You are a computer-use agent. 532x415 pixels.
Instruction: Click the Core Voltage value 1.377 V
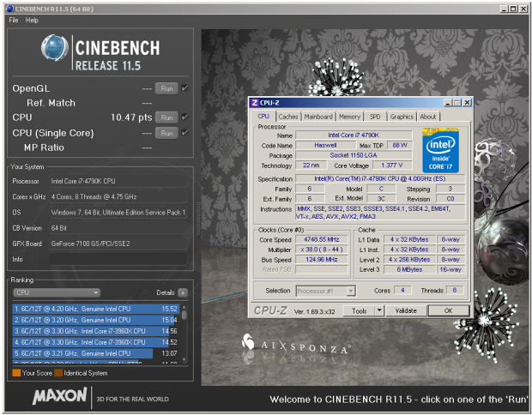(392, 165)
